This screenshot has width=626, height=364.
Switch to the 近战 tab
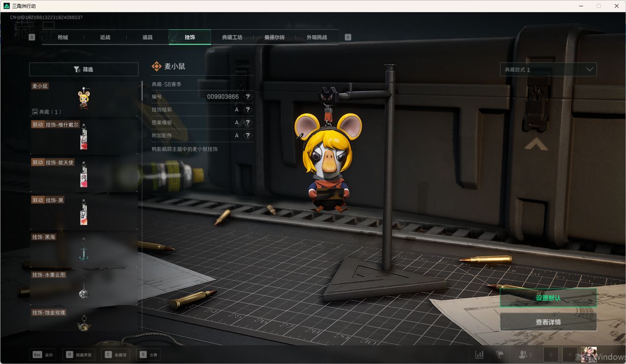coord(105,37)
